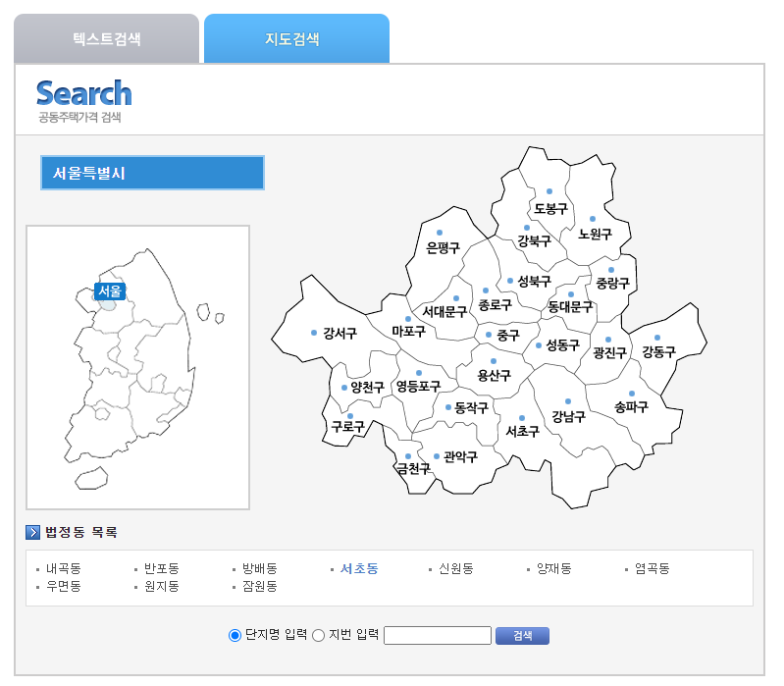Select 성동구 district on the map

[x=562, y=345]
